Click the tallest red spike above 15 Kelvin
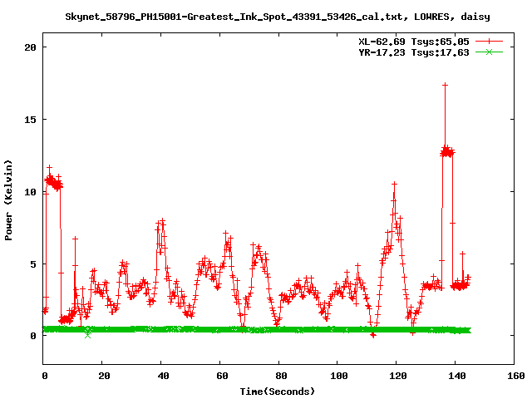The height and width of the screenshot is (399, 532). [446, 85]
